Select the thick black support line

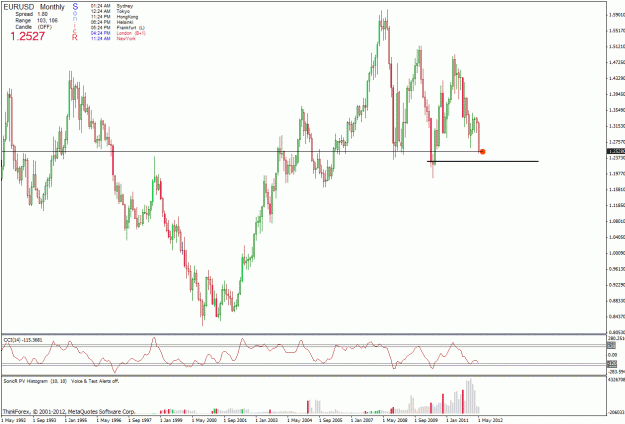tap(483, 161)
